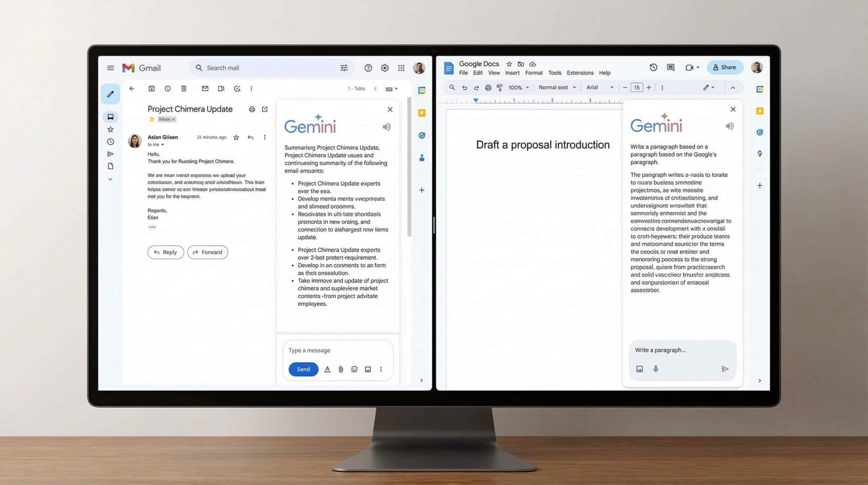Open the Format menu in Google Docs

pos(534,73)
